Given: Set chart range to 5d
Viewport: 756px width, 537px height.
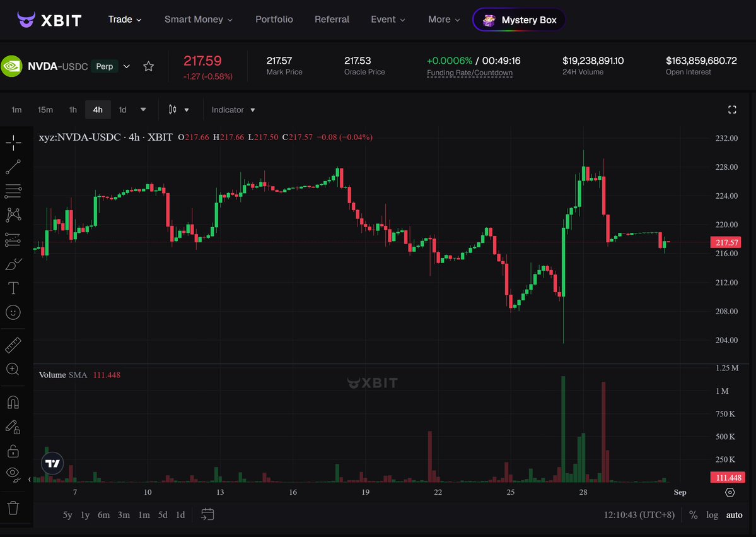Looking at the screenshot, I should [163, 515].
